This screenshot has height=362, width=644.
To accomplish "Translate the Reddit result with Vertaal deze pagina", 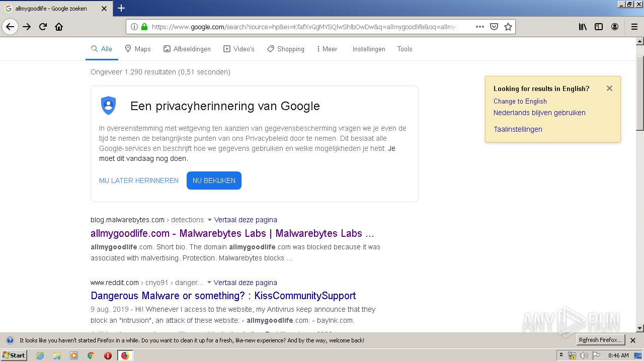I will pos(246,283).
